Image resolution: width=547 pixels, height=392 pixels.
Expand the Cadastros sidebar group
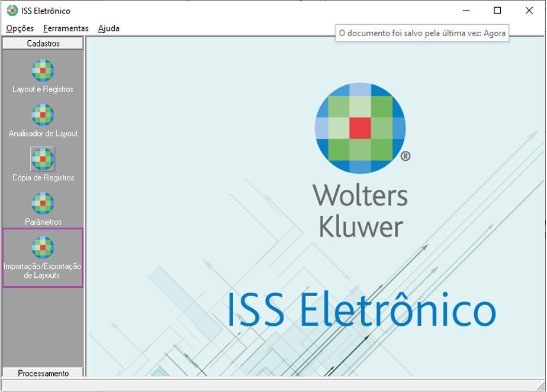click(x=43, y=43)
